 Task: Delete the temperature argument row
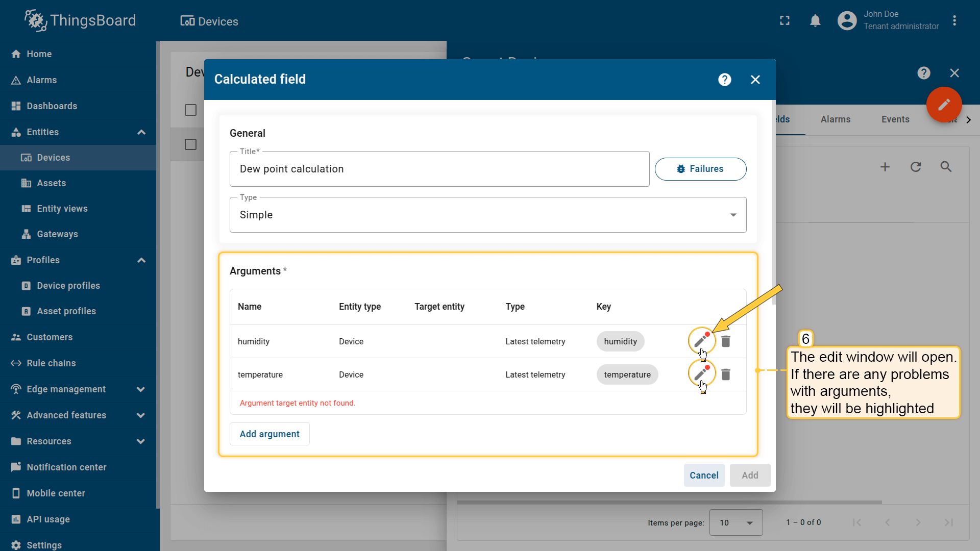(725, 374)
